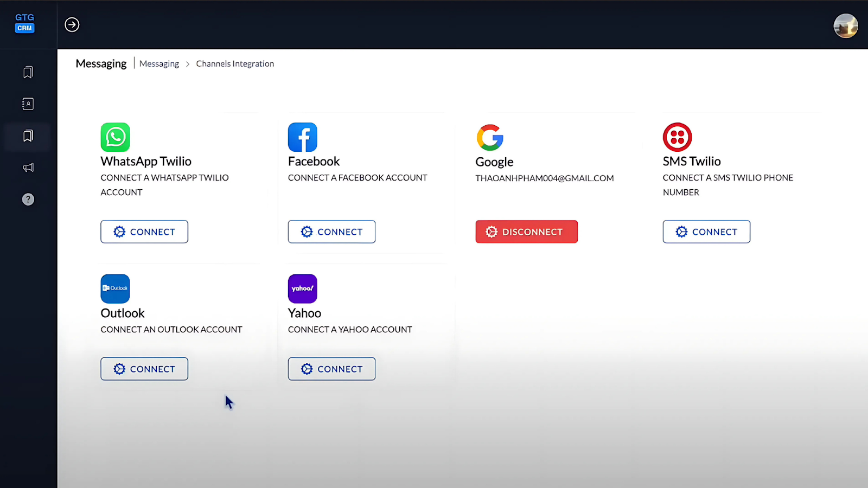
Task: Select the highlighted messaging sidebar icon
Action: pyautogui.click(x=28, y=136)
